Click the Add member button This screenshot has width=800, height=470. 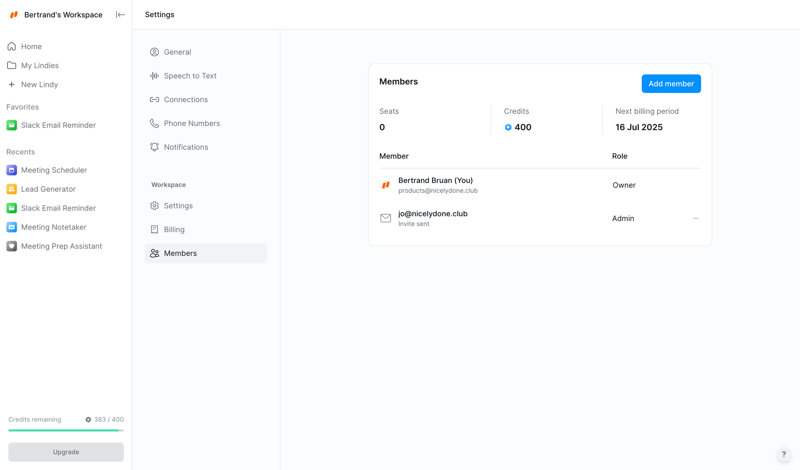(671, 84)
